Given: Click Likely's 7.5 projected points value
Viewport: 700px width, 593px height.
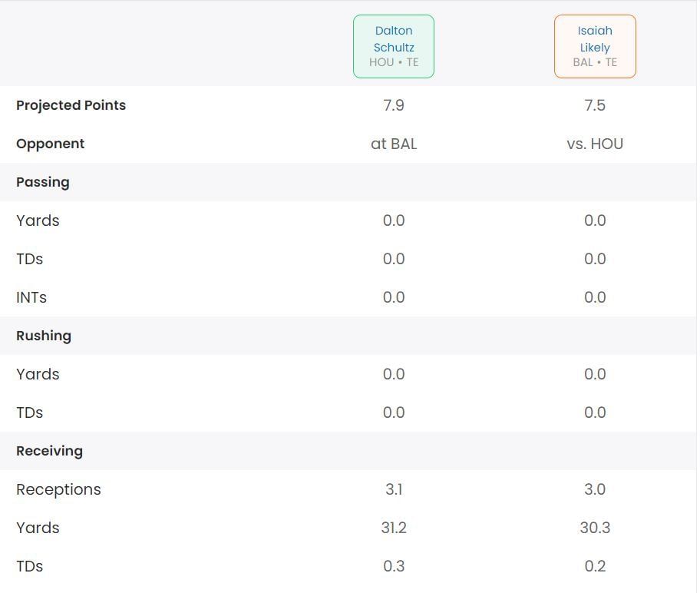Looking at the screenshot, I should point(595,105).
